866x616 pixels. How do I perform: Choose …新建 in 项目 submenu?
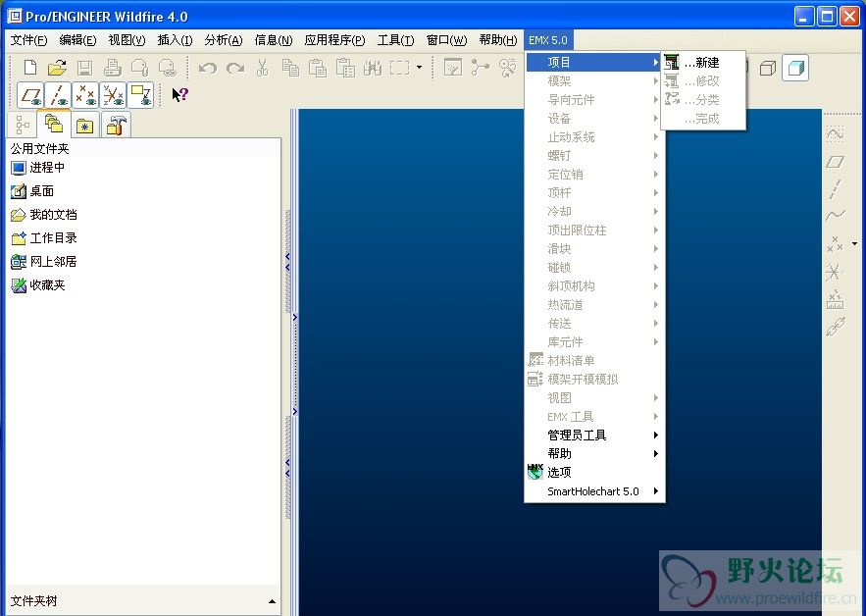click(703, 63)
